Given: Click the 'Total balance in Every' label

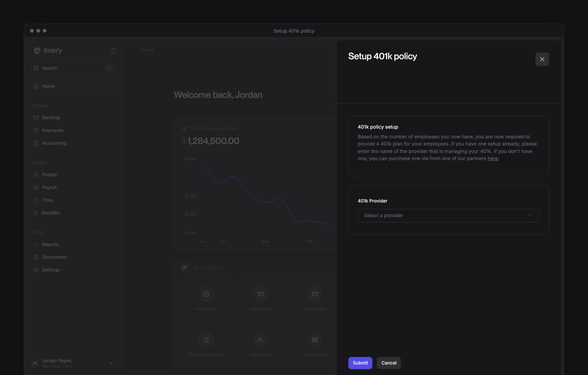Looking at the screenshot, I should [x=214, y=128].
